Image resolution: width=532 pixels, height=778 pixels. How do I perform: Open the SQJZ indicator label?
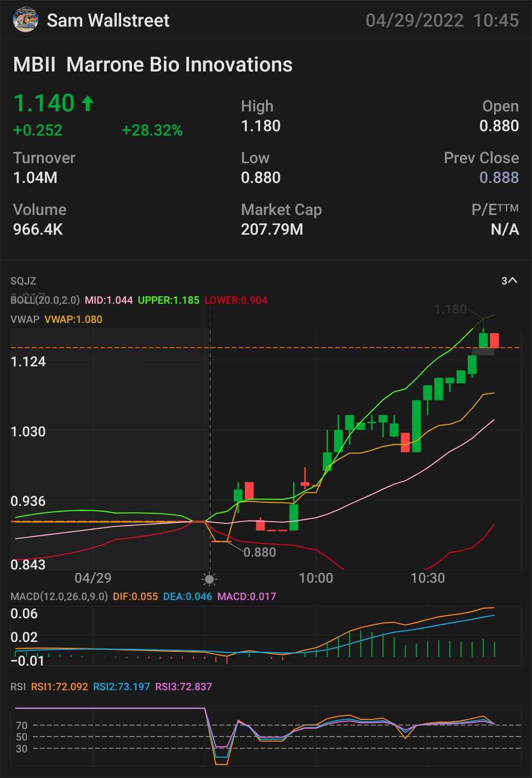click(23, 281)
